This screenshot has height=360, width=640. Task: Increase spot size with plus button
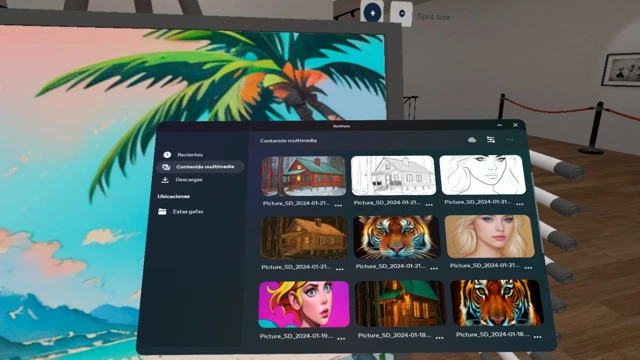(x=372, y=13)
